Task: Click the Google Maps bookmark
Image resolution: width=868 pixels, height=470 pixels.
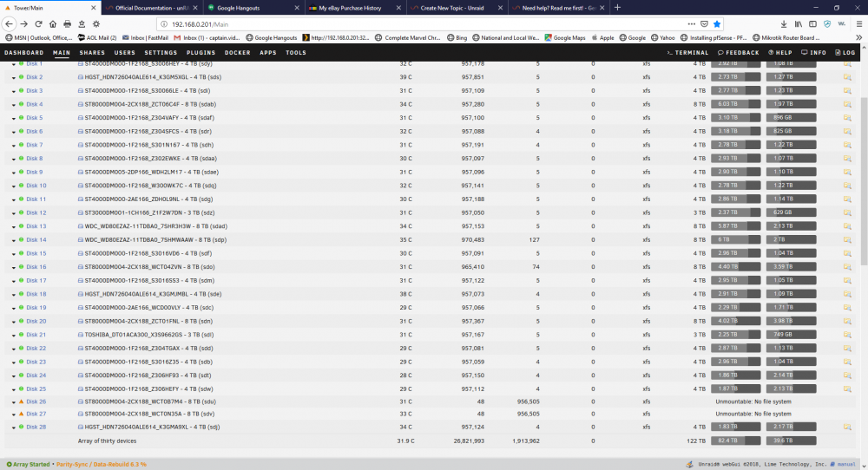Action: point(565,37)
